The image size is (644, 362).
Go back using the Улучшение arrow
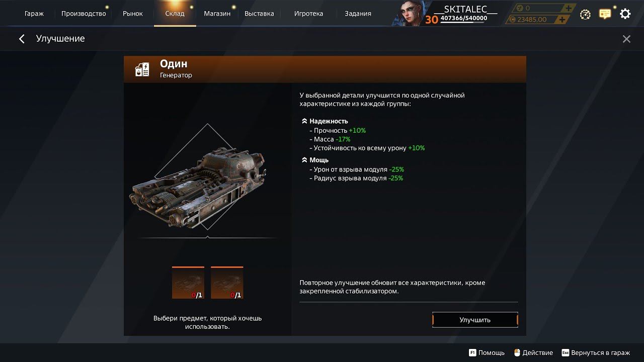(22, 39)
